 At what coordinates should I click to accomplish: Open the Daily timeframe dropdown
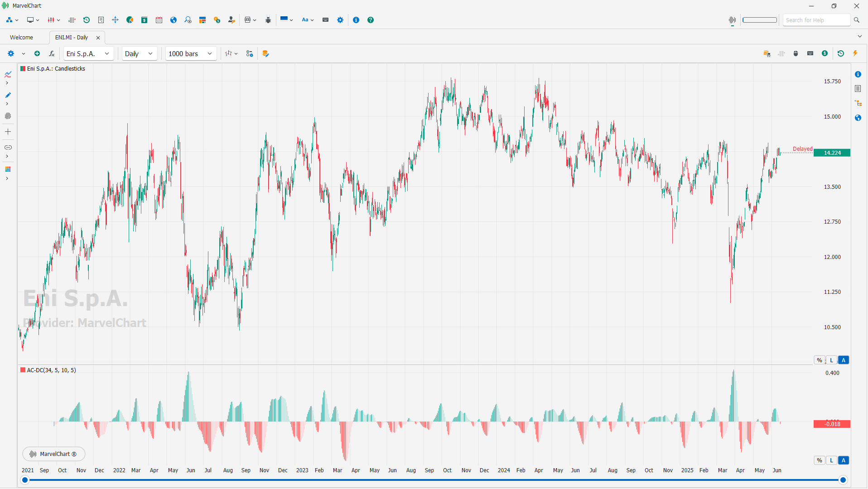[140, 53]
